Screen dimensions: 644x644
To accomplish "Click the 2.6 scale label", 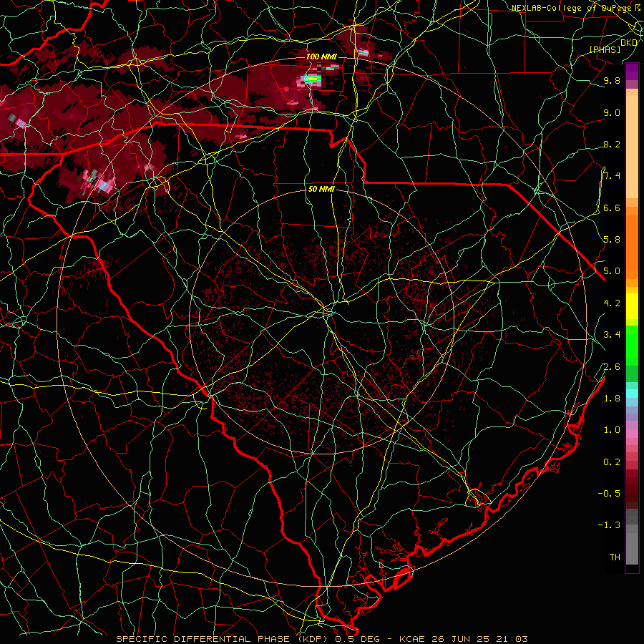I will 612,366.
